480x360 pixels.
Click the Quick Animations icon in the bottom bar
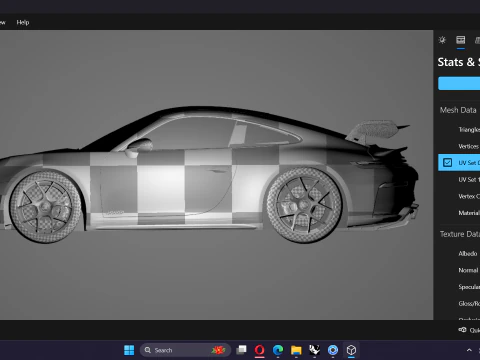[x=462, y=330]
